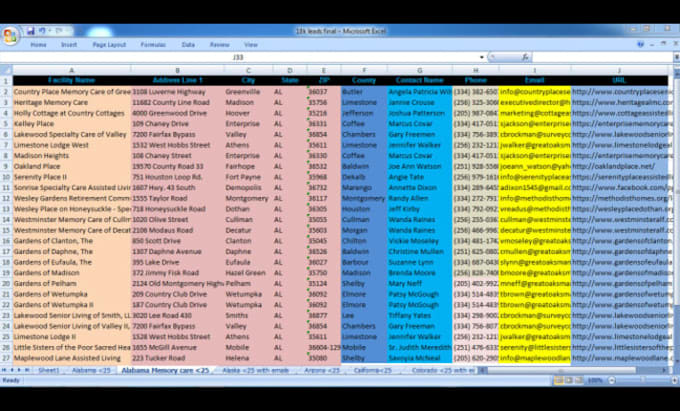Screen dimensions: 680x411
Task: Select row 27 header
Action: click(x=6, y=358)
